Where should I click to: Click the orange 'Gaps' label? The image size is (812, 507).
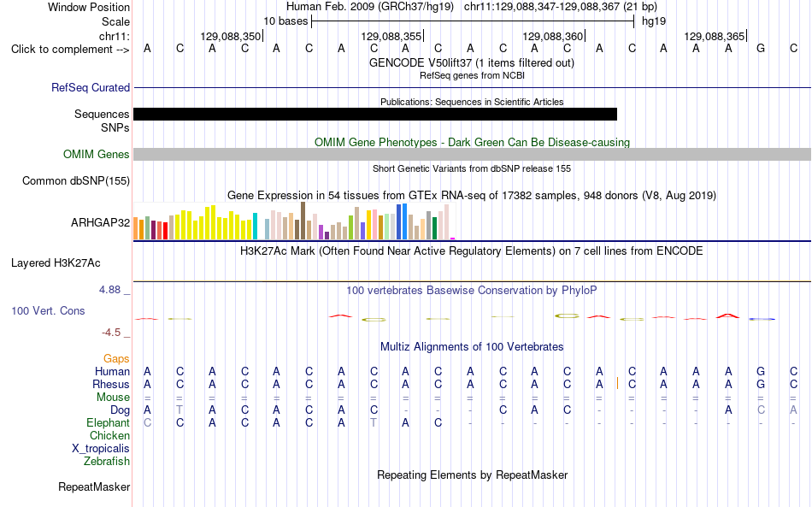[116, 358]
